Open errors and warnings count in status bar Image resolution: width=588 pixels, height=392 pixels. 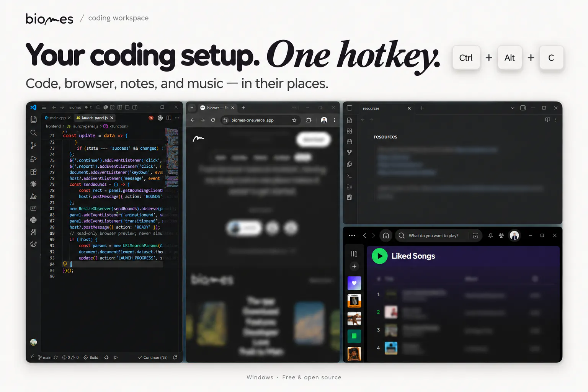[x=70, y=358]
